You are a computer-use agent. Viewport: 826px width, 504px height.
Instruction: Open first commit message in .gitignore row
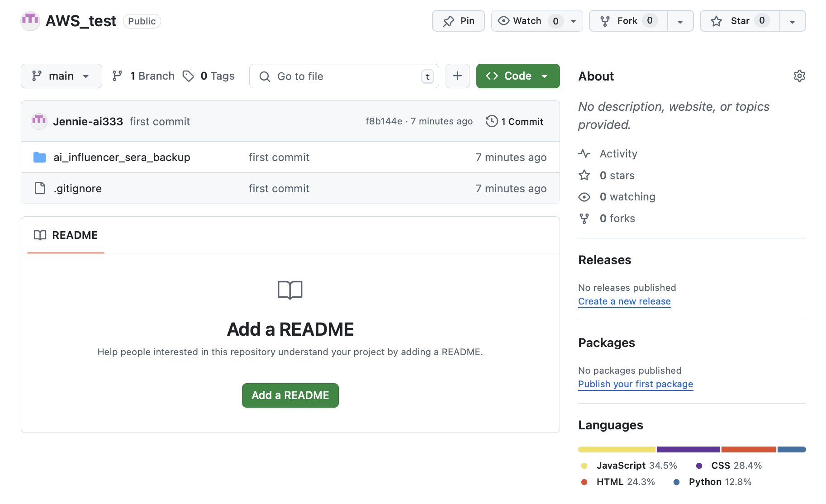pyautogui.click(x=279, y=188)
